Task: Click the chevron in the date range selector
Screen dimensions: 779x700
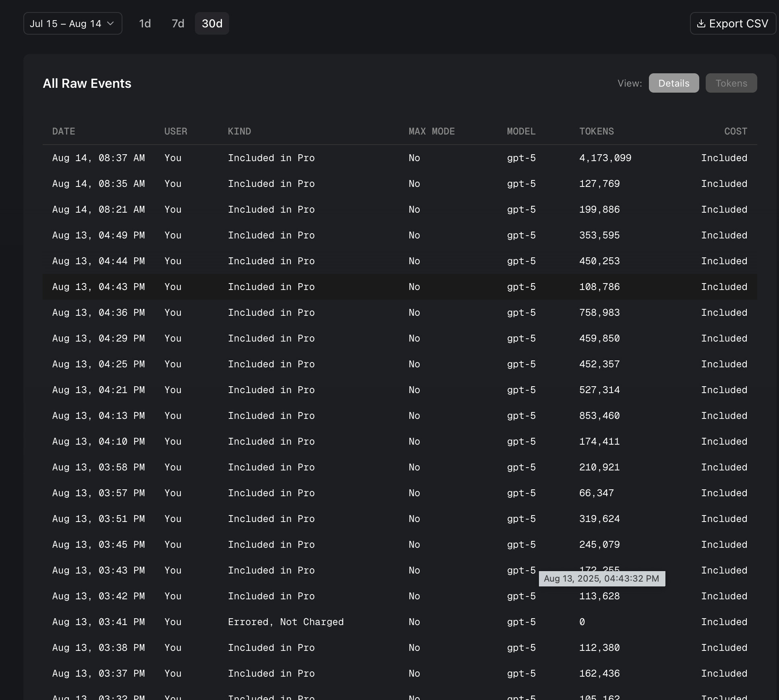Action: [110, 23]
